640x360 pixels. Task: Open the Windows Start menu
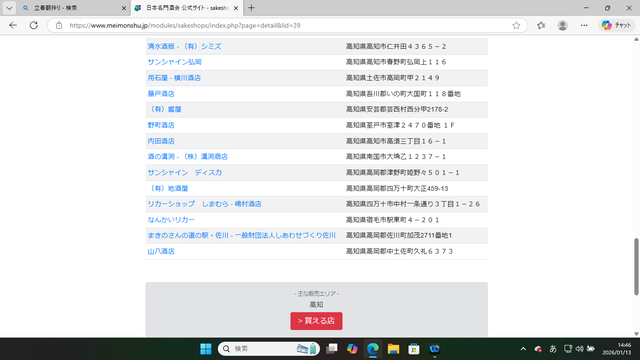pos(206,349)
